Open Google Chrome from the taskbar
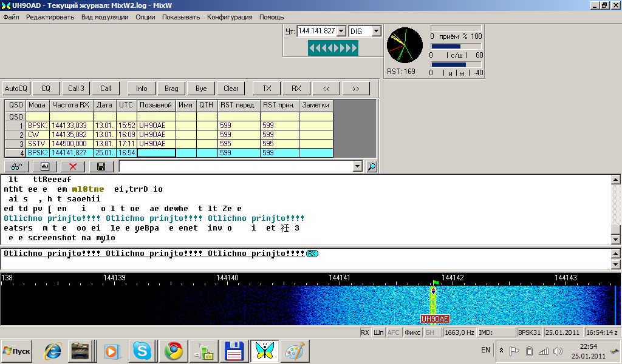Image resolution: width=622 pixels, height=364 pixels. click(174, 351)
